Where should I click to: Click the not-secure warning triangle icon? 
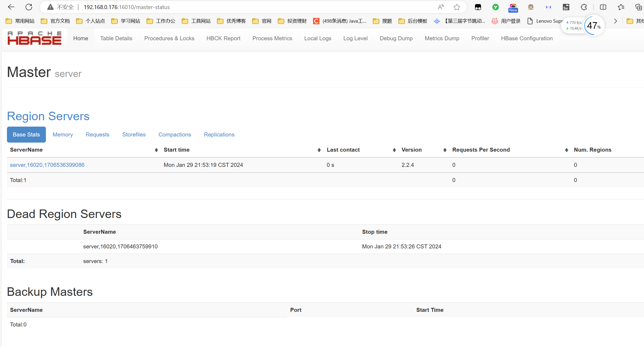coord(50,7)
